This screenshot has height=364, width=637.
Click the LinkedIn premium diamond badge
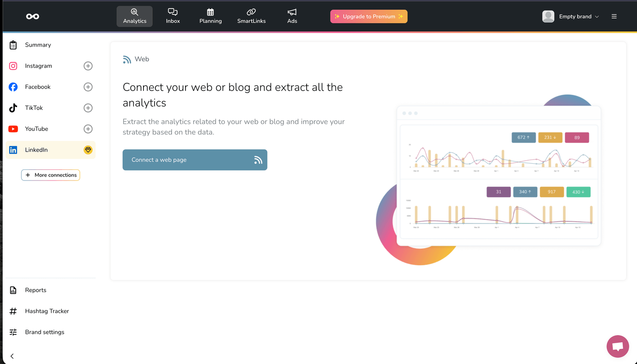[88, 150]
